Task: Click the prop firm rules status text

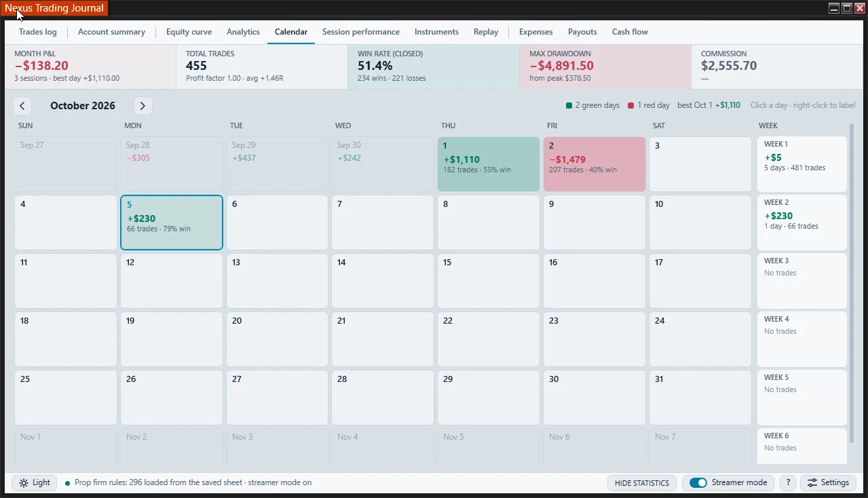Action: tap(193, 483)
